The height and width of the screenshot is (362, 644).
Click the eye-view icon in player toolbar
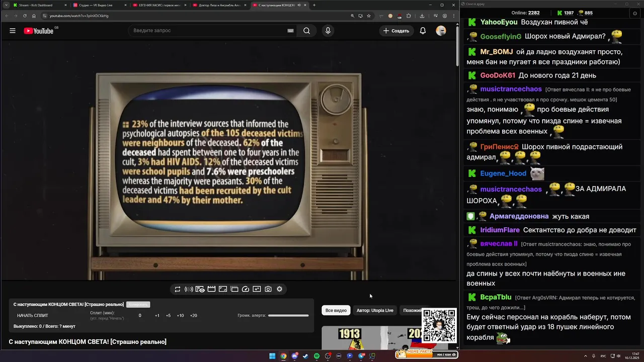coord(200,289)
